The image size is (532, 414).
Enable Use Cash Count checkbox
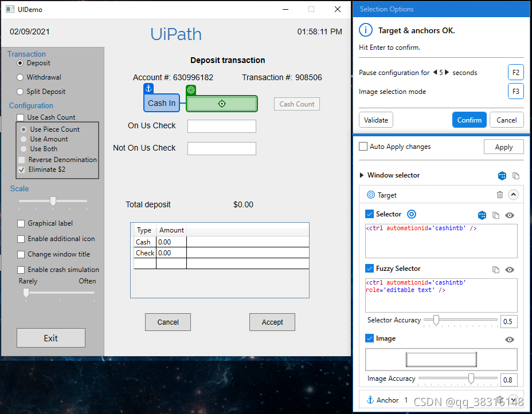pos(21,117)
